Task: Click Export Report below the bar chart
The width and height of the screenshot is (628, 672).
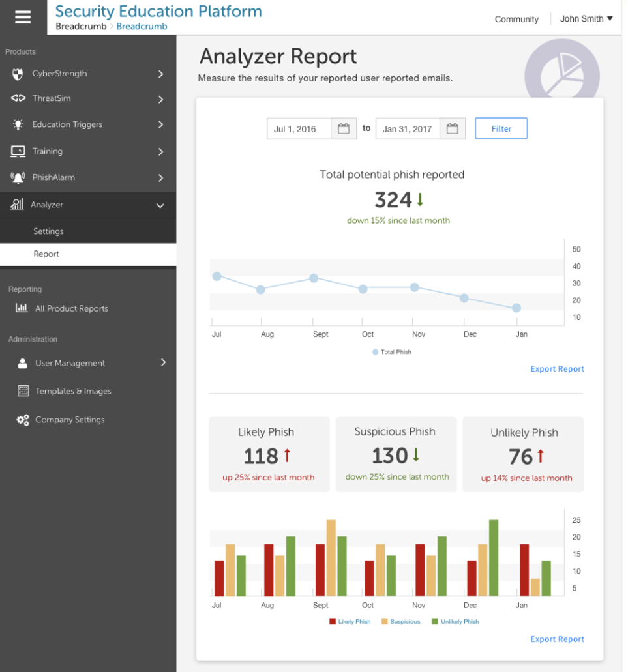Action: (557, 639)
